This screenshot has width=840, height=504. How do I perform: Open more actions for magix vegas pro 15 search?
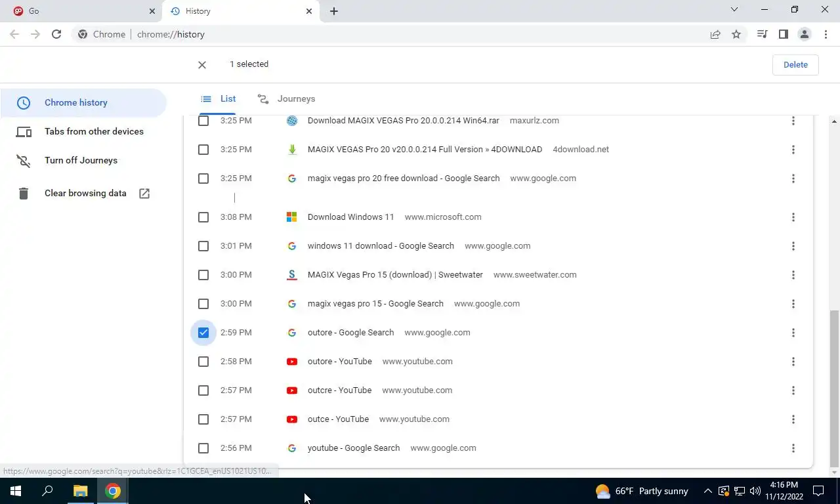793,304
